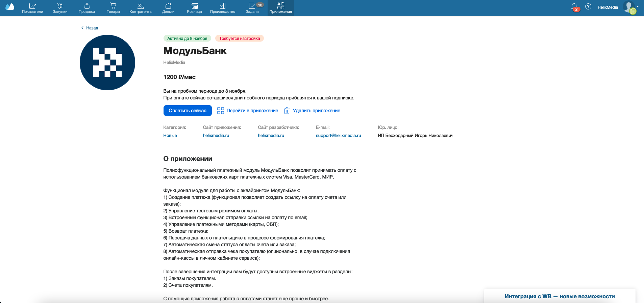
Task: Open notifications bell icon
Action: [x=574, y=7]
